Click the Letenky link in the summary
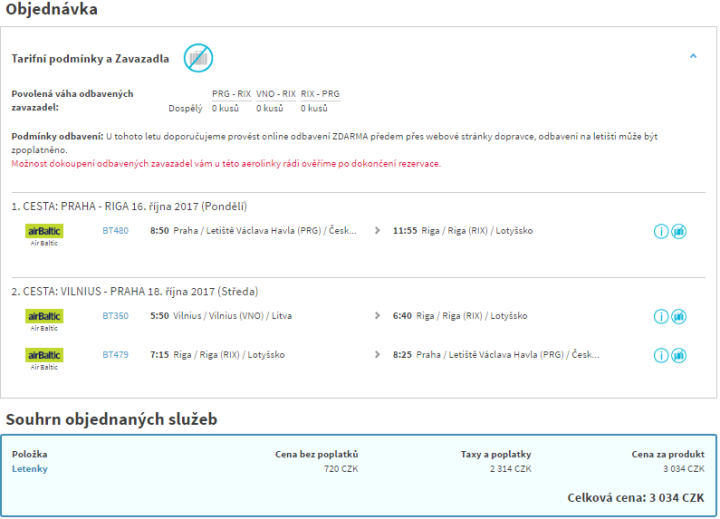Screen dimensions: 720x519 coord(30,468)
